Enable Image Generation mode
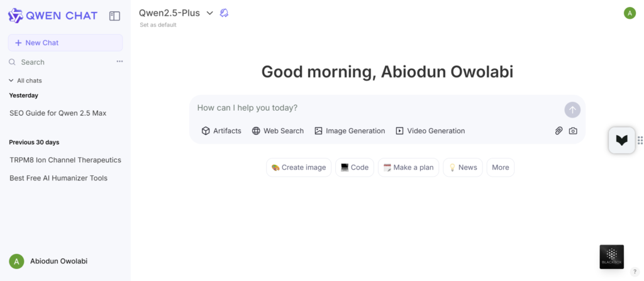The image size is (644, 281). click(x=350, y=131)
